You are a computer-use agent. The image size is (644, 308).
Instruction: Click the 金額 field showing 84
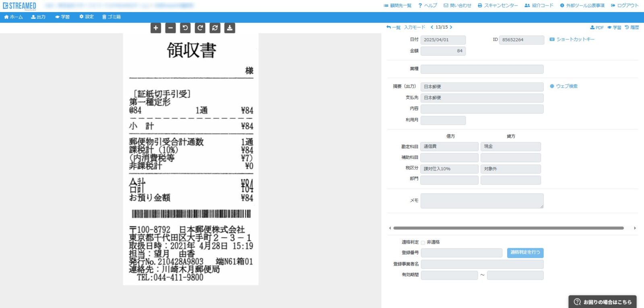443,51
